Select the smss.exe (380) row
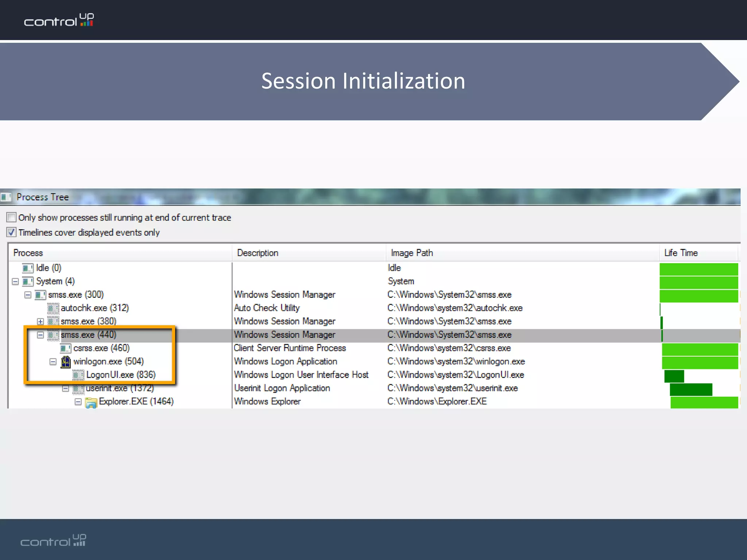This screenshot has width=747, height=560. pos(374,322)
